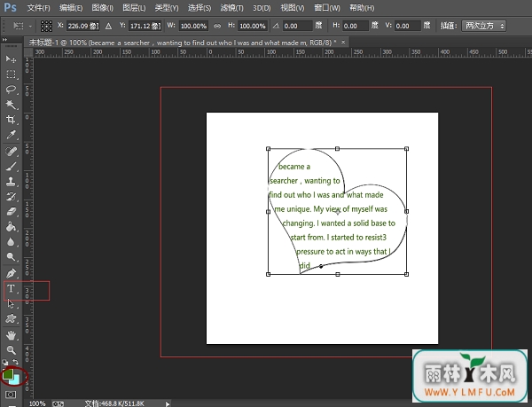Open the 图层(L) menu
The height and width of the screenshot is (407, 532).
(134, 8)
